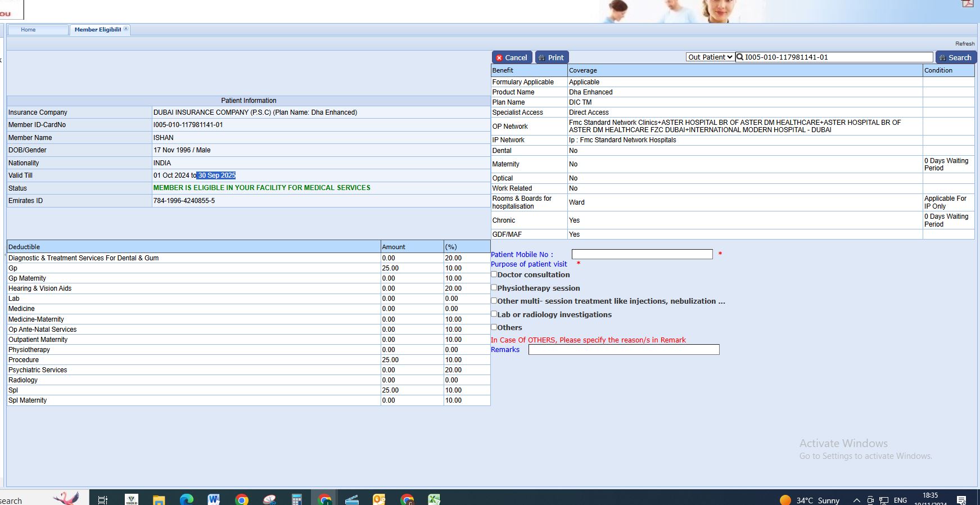Open Microsoft Word from the taskbar
This screenshot has width=980, height=505.
214,499
